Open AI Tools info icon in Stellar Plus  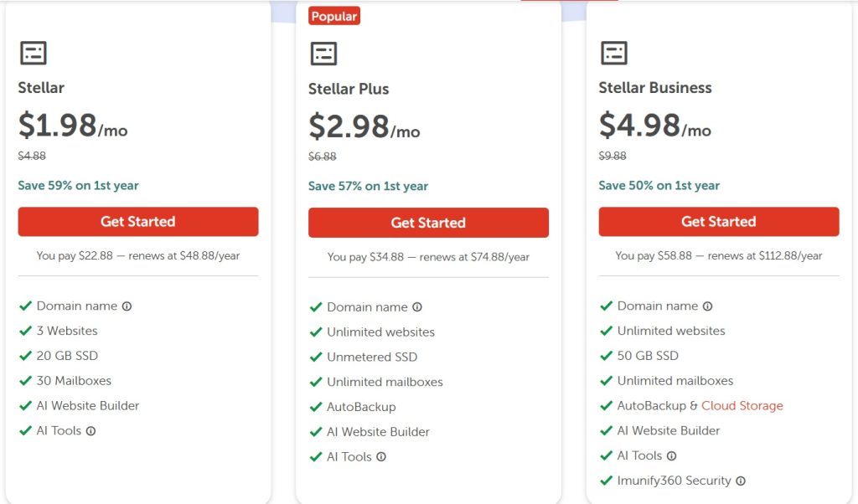(x=381, y=457)
